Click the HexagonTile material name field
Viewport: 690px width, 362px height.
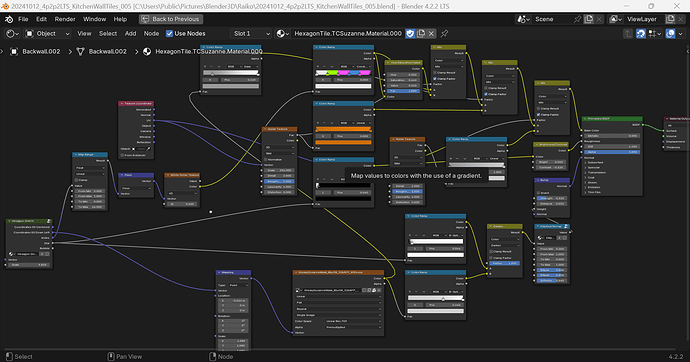point(348,33)
